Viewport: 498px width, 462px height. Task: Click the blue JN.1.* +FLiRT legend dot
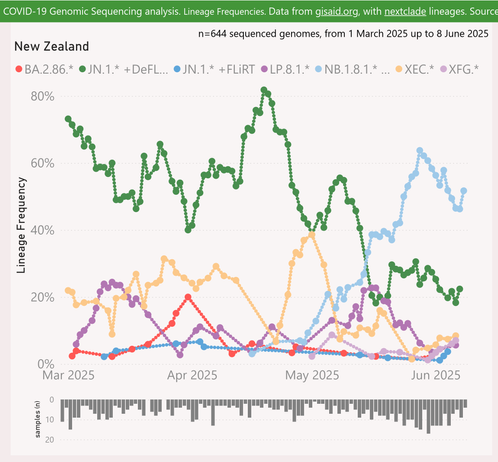pyautogui.click(x=177, y=69)
